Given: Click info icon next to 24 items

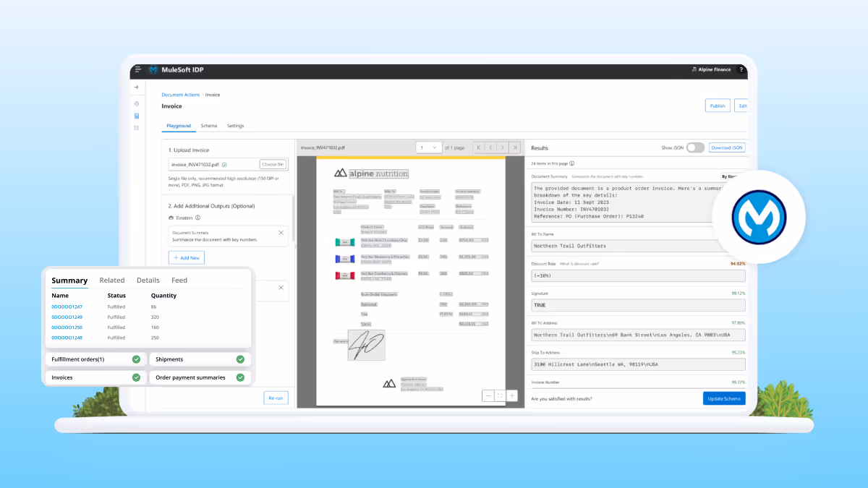Looking at the screenshot, I should click(572, 164).
